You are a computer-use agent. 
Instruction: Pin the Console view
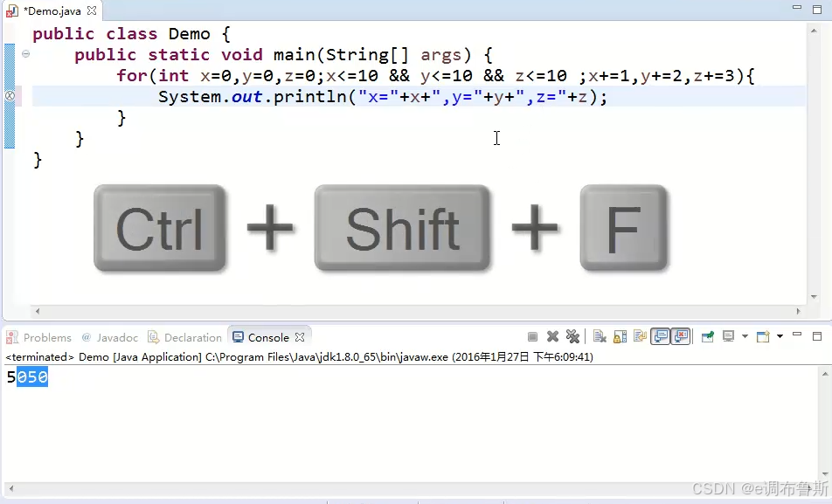coord(707,337)
